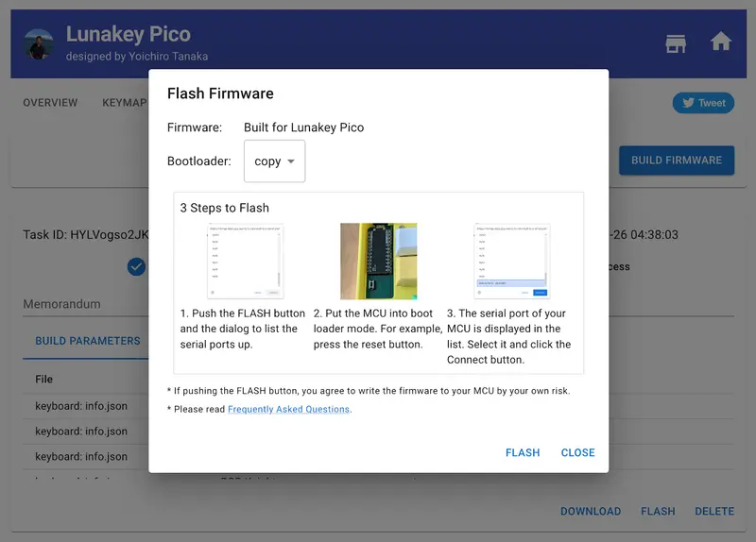
Task: Click the Build Firmware button
Action: coord(676,161)
